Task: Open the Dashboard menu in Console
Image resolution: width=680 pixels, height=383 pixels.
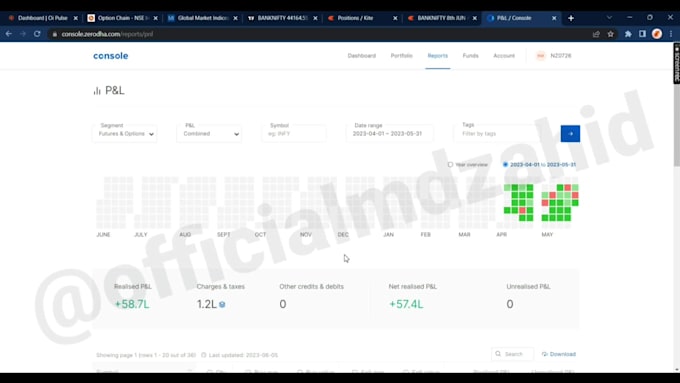Action: pyautogui.click(x=361, y=56)
